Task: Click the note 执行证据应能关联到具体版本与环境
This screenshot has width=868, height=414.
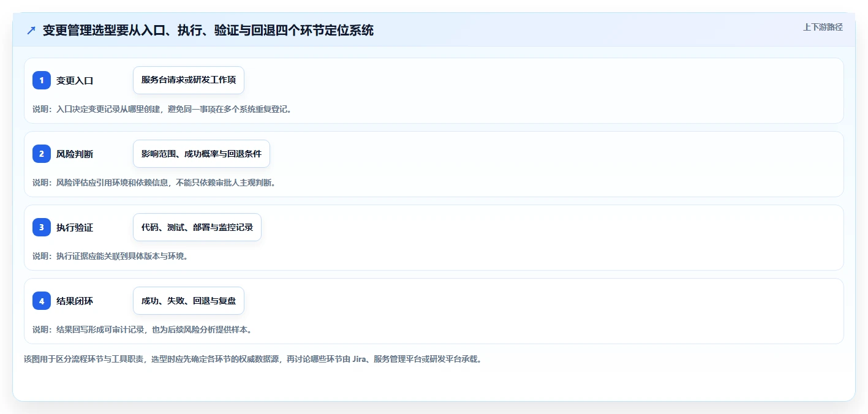Action: coord(111,256)
